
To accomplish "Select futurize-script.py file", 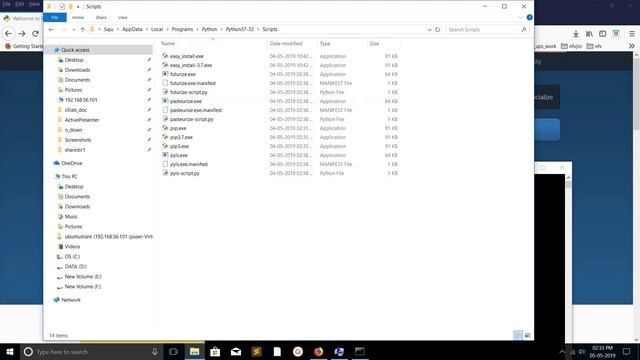I will [x=189, y=92].
